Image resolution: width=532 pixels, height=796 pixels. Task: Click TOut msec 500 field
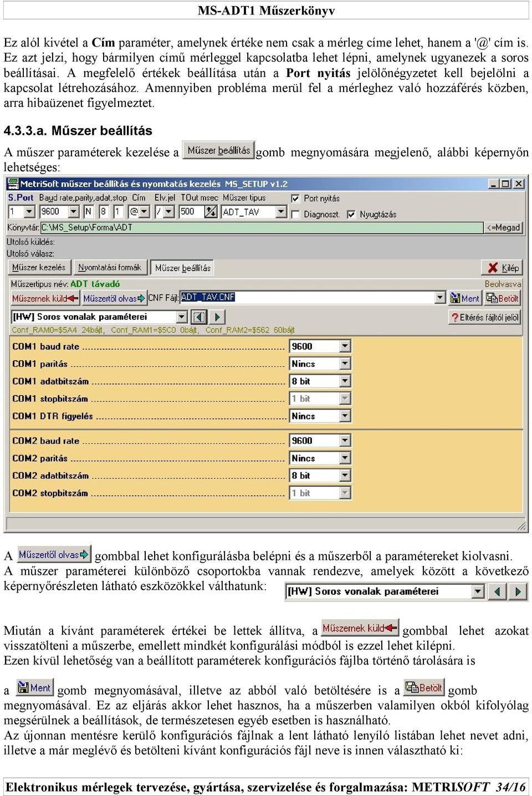pyautogui.click(x=192, y=212)
